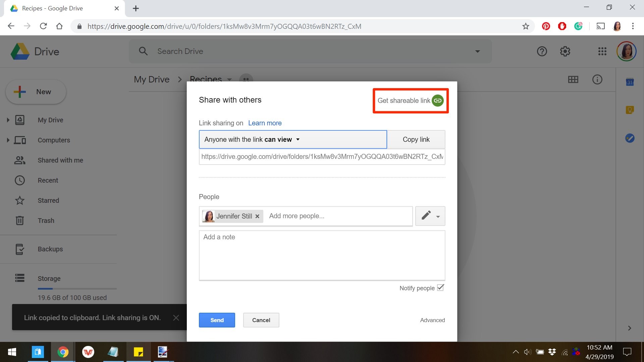Expand the My Drive navigation tree

[7, 120]
